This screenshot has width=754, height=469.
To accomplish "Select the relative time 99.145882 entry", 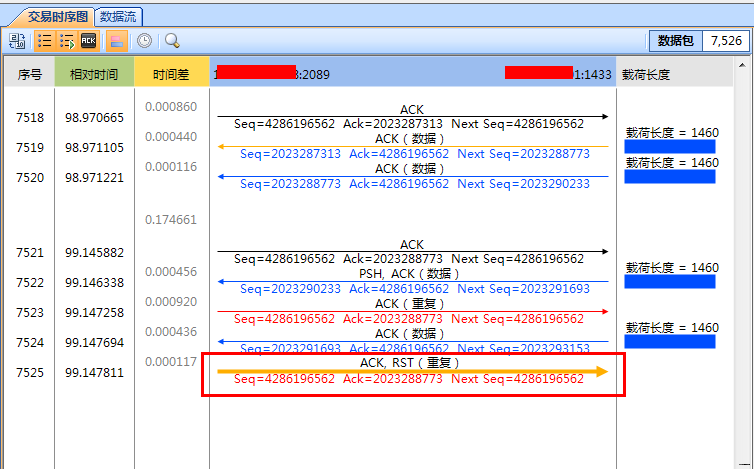I will [x=94, y=253].
